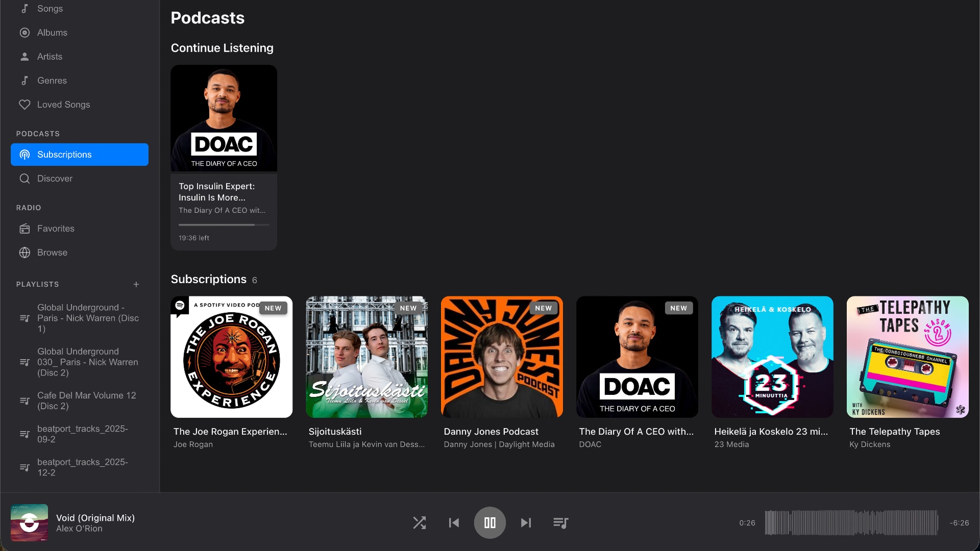Click the Browse globe icon
This screenshot has width=980, height=551.
pos(24,253)
